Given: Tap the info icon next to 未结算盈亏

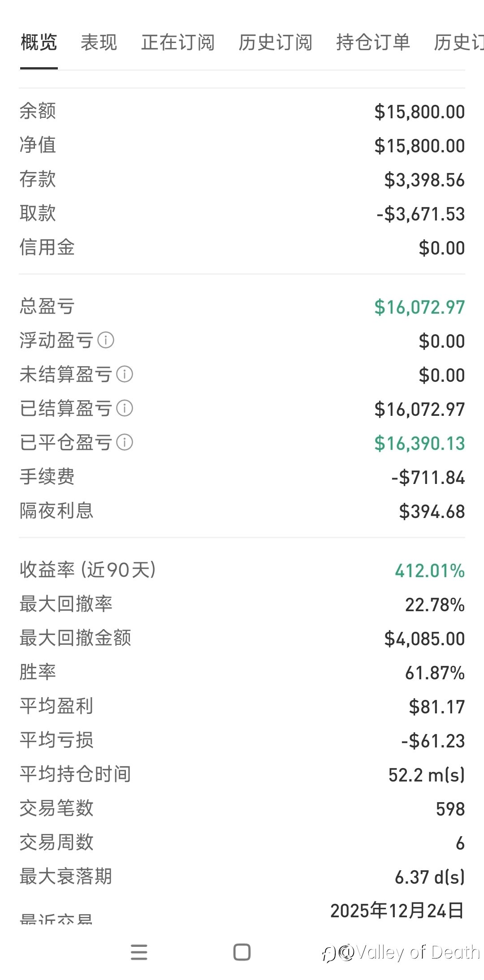Looking at the screenshot, I should point(125,374).
